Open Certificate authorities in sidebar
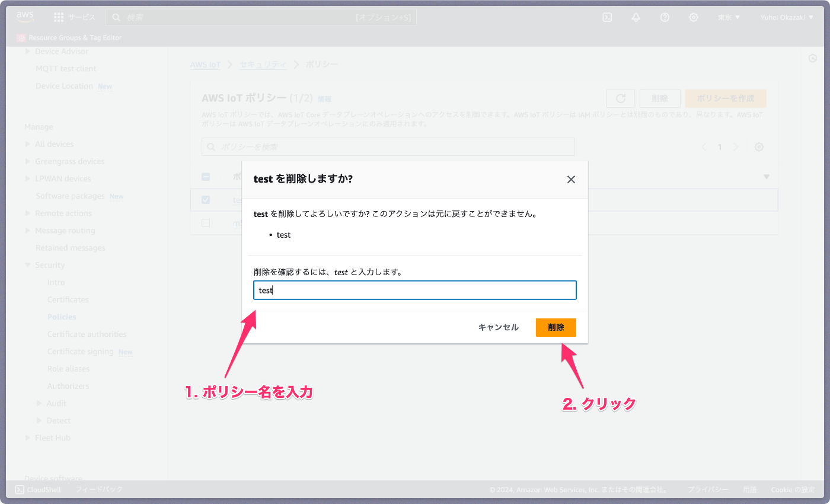The width and height of the screenshot is (830, 504). click(x=87, y=334)
